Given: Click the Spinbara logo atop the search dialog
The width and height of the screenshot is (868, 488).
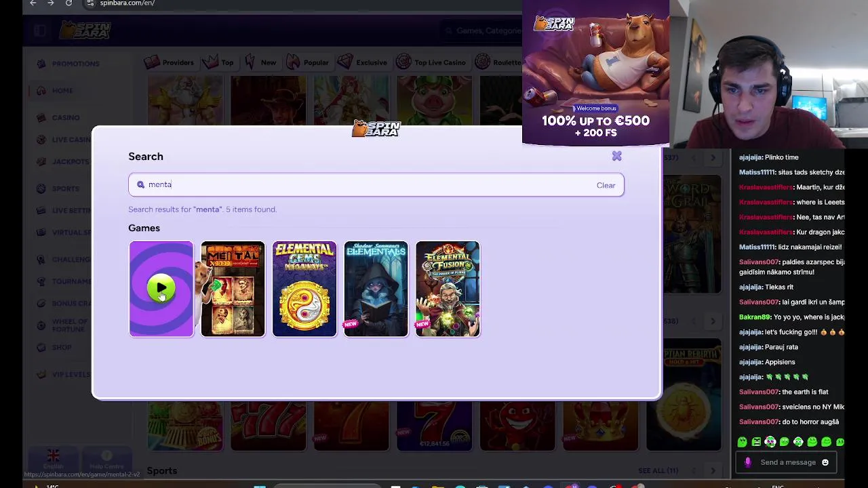Looking at the screenshot, I should 376,128.
